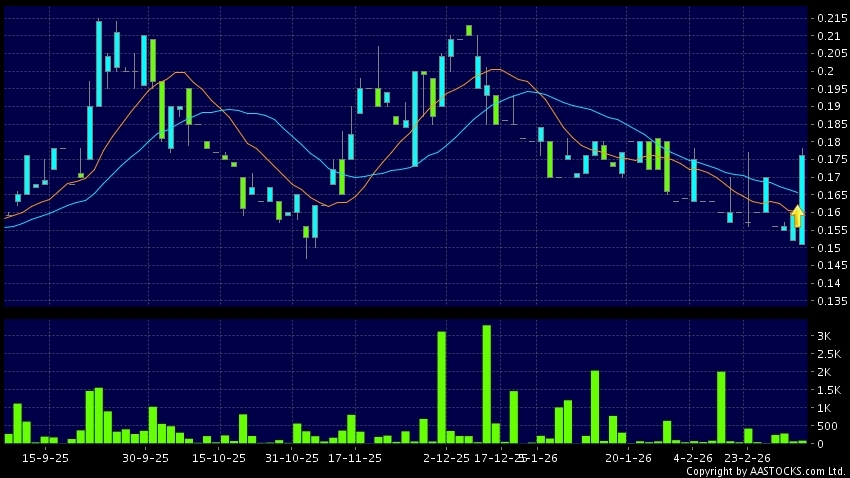Click the 1.5K volume axis label
850x478 pixels.
[829, 389]
